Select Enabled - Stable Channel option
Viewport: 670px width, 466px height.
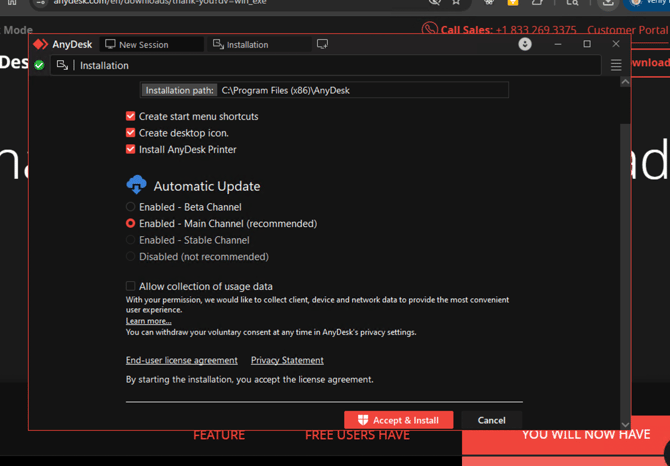(x=130, y=240)
